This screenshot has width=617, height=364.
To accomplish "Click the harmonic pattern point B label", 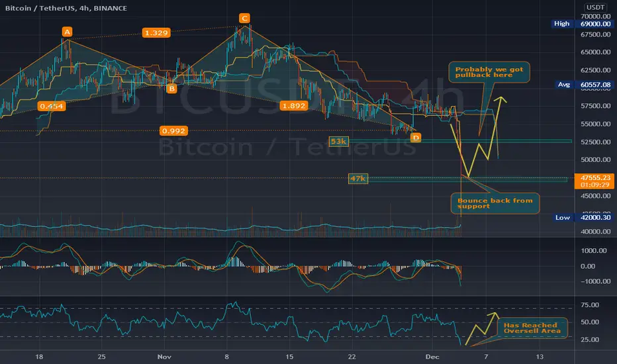I will click(x=171, y=89).
